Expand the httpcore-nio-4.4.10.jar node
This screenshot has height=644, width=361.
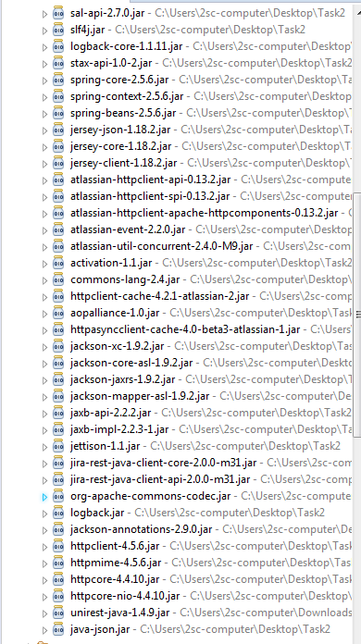[x=44, y=597]
